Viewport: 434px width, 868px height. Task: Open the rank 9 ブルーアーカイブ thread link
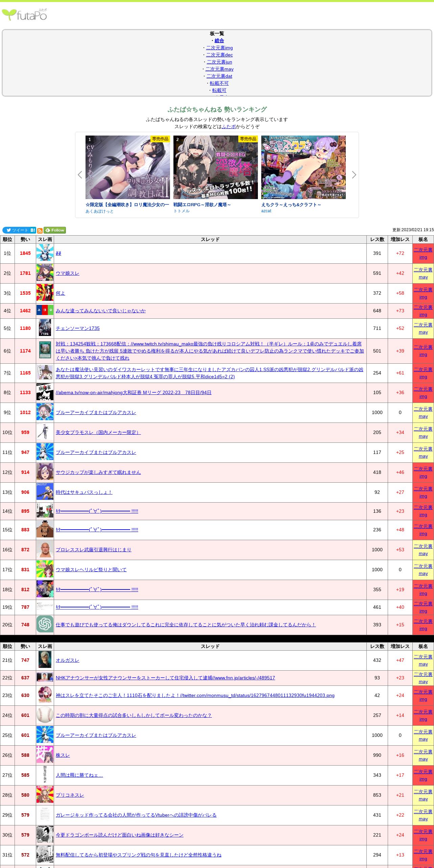click(x=96, y=412)
